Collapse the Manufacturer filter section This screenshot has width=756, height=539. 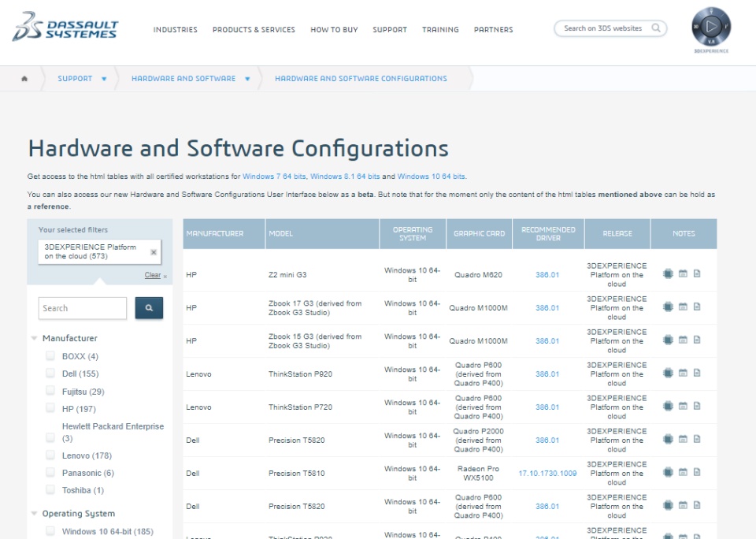coord(34,338)
